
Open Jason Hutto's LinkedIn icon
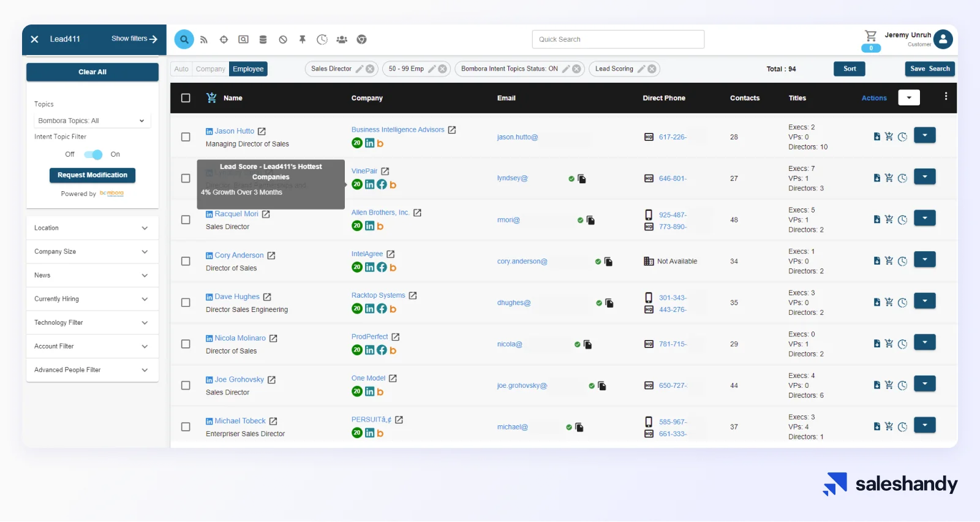click(x=209, y=132)
